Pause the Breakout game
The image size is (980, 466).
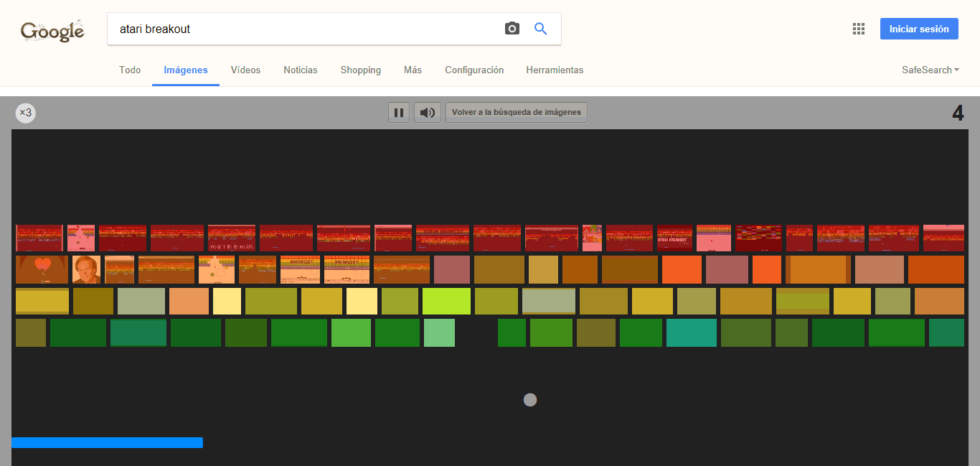point(399,113)
